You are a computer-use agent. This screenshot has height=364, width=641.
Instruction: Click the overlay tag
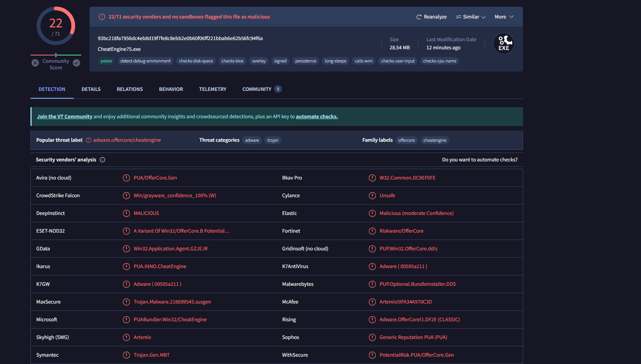259,61
